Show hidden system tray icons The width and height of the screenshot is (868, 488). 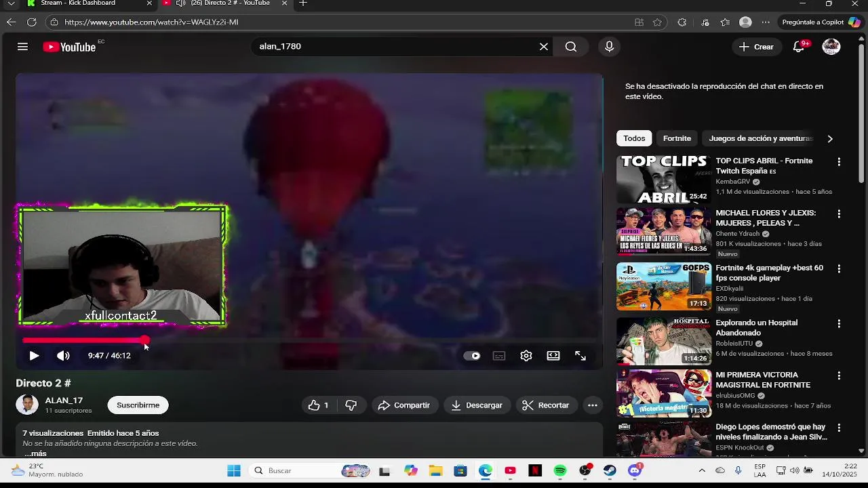pyautogui.click(x=702, y=470)
